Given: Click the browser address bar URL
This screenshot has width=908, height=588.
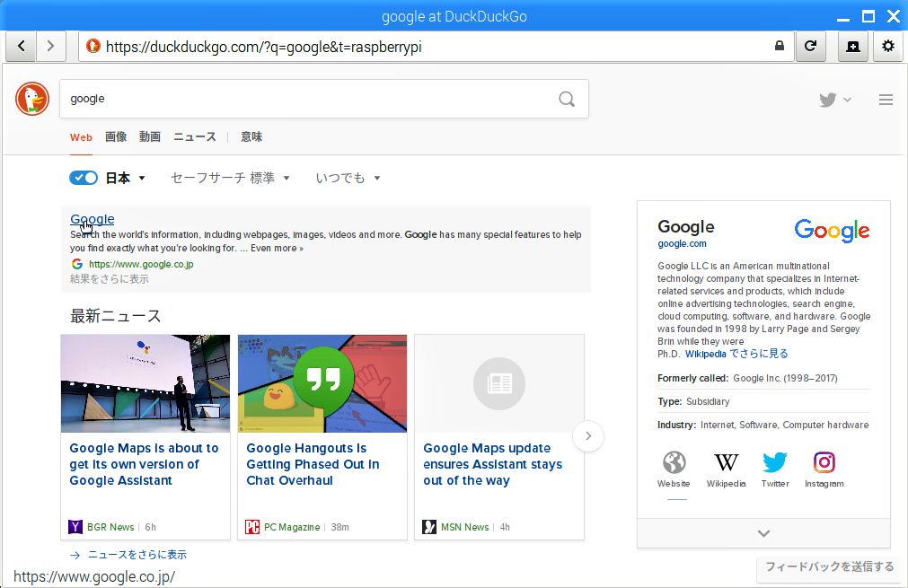Looking at the screenshot, I should click(263, 47).
